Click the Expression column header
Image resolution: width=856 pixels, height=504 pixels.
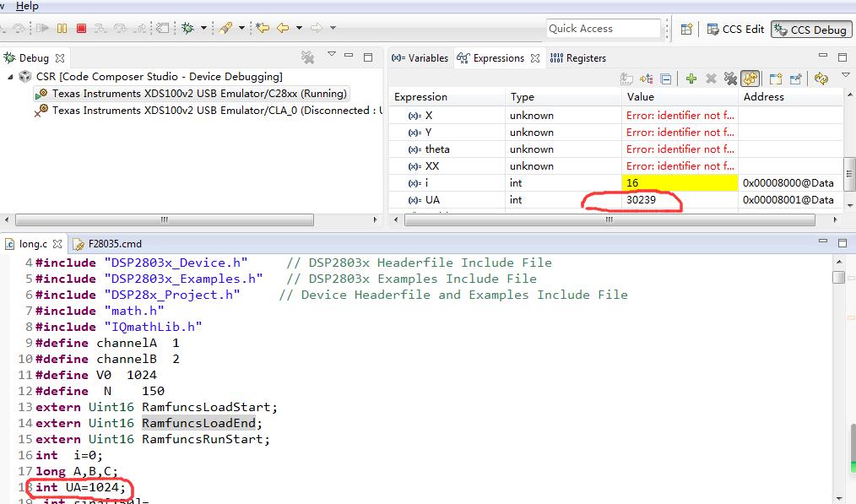click(x=447, y=96)
